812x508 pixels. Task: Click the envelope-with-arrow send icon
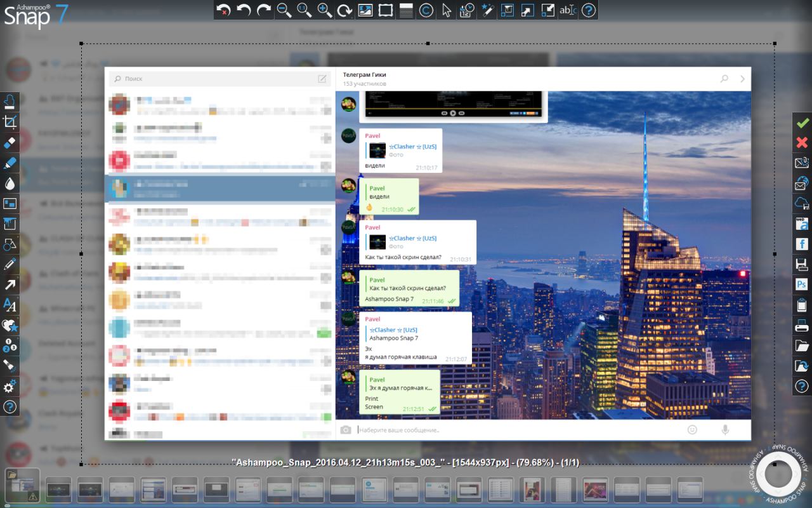[802, 163]
